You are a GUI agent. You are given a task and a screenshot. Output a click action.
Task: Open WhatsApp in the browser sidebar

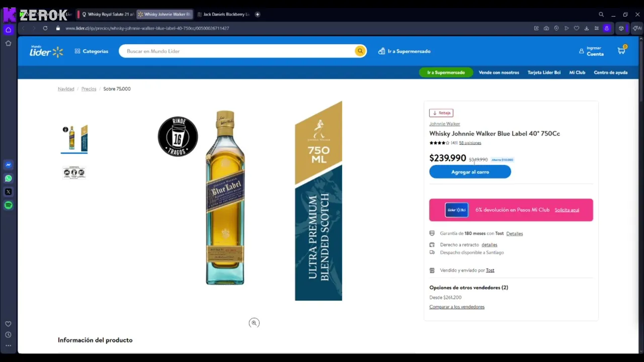(8, 178)
